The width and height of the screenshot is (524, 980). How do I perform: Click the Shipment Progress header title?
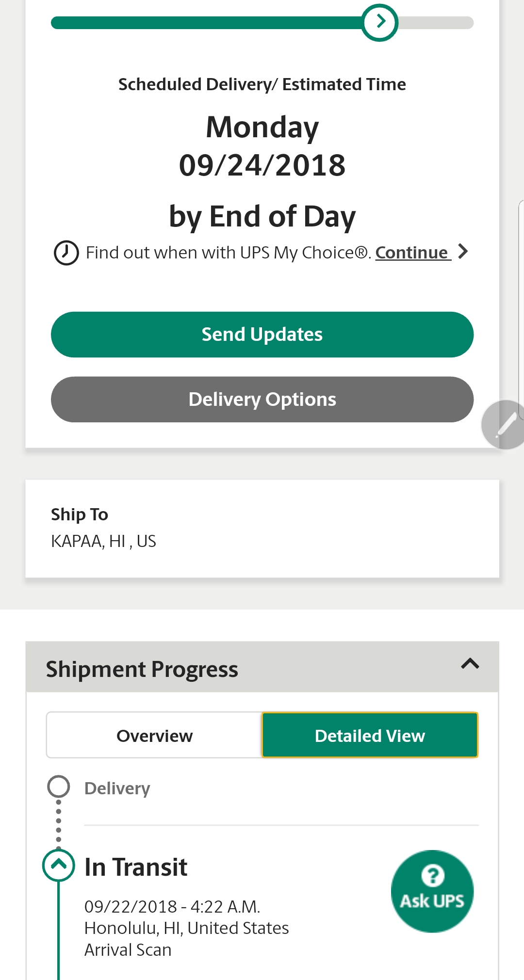click(142, 669)
